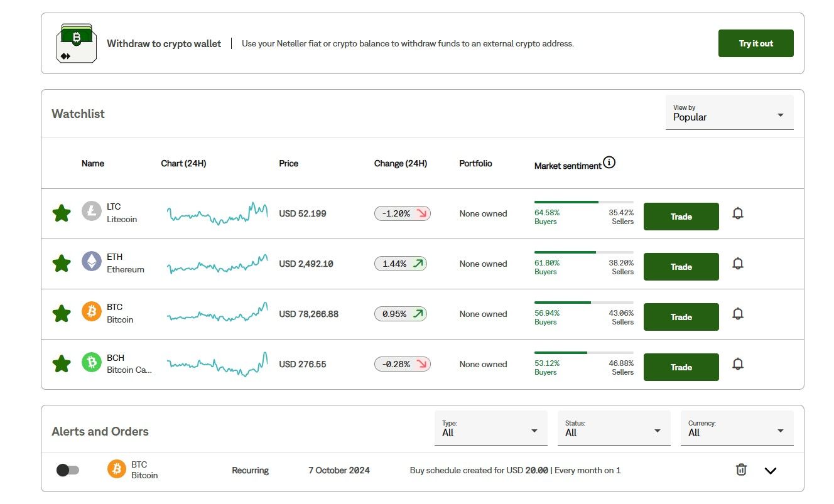Click the Bitcoin Cash coin logo
834x504 pixels.
point(92,362)
